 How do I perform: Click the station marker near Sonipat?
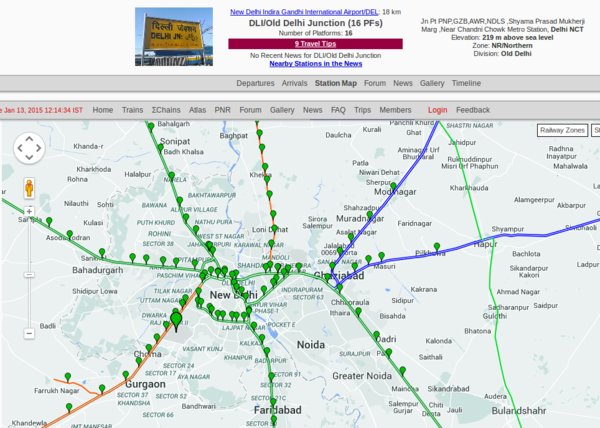[x=160, y=148]
